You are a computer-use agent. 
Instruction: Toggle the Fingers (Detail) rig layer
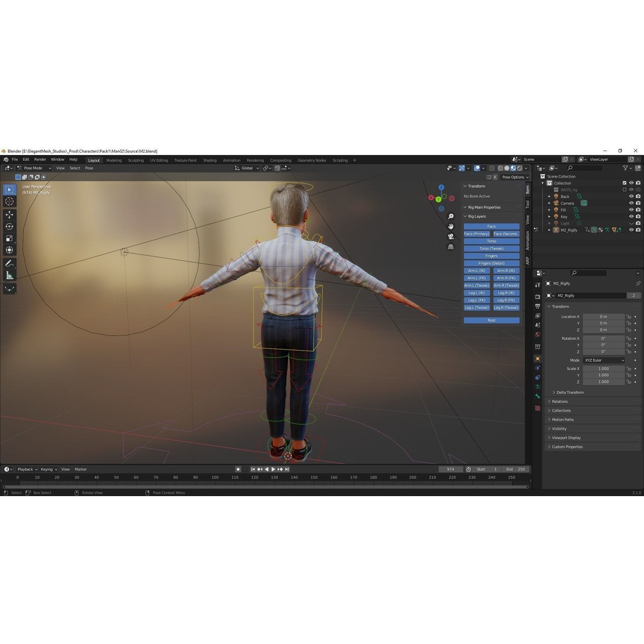(x=491, y=264)
